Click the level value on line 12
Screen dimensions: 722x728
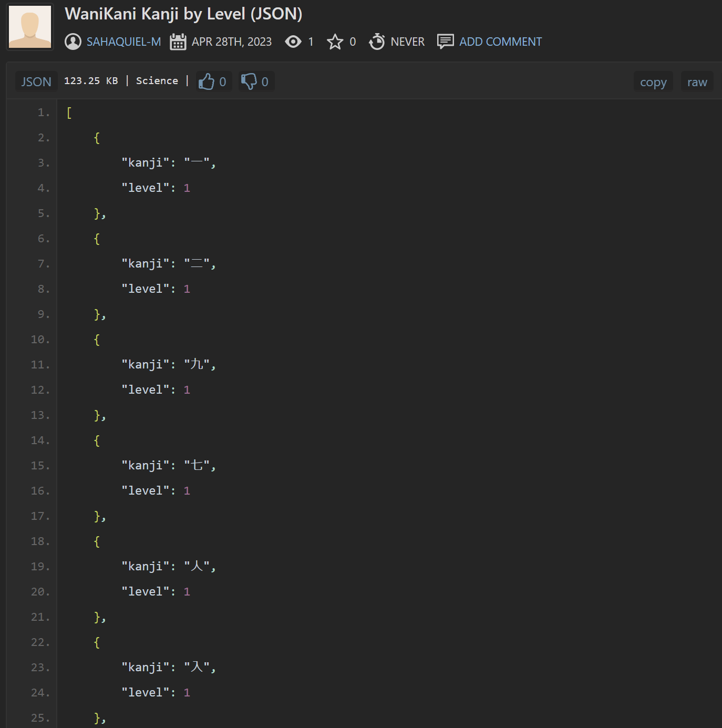click(x=187, y=389)
